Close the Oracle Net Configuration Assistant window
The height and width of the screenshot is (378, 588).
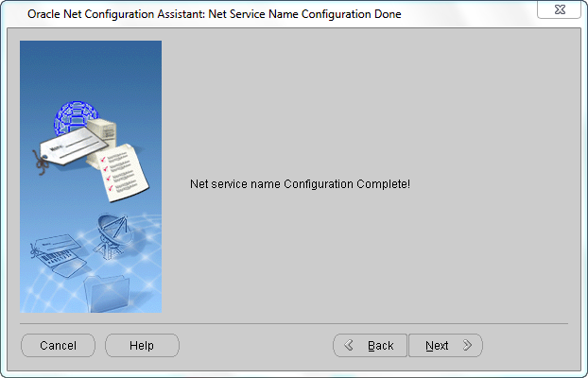(x=559, y=9)
